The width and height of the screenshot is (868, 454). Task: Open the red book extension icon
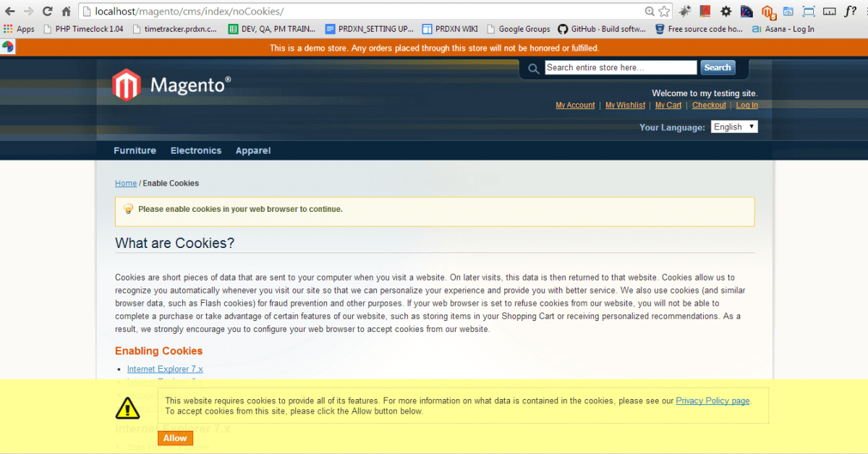point(705,11)
